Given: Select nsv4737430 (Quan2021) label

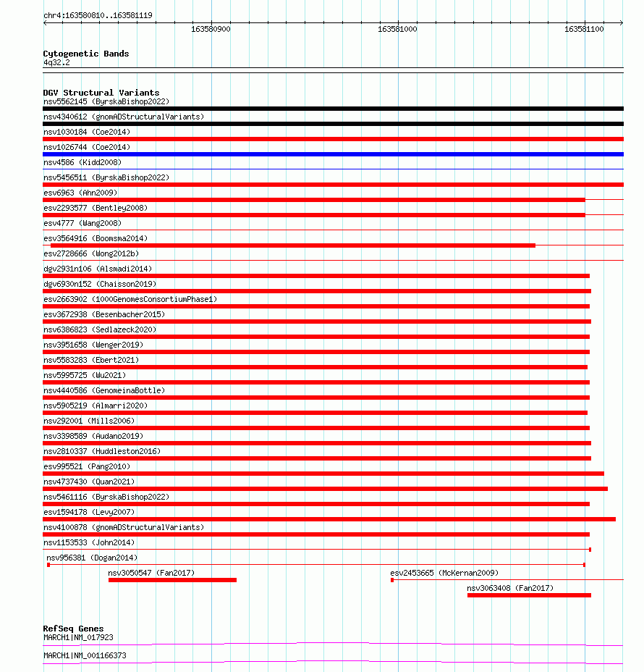Looking at the screenshot, I should click(89, 482).
